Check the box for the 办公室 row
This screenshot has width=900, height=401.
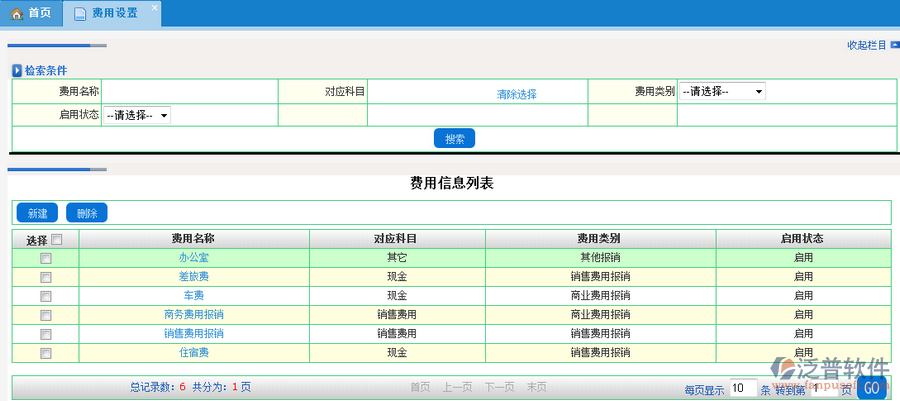click(45, 258)
